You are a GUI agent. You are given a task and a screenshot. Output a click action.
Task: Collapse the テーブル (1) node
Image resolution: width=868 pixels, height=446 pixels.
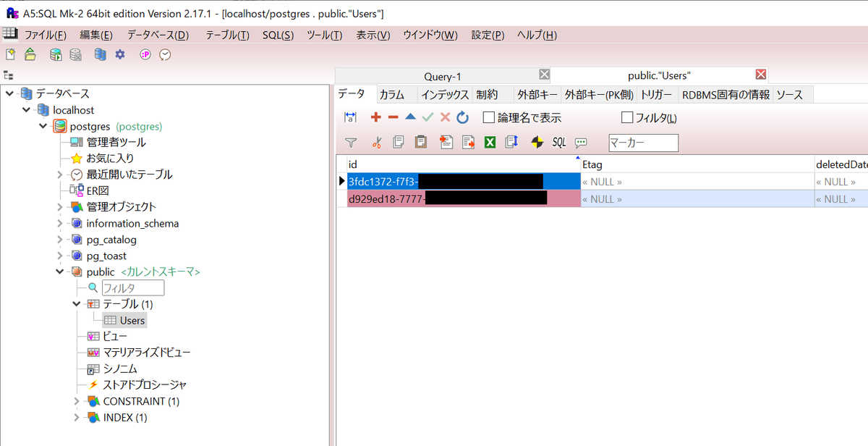coord(77,304)
